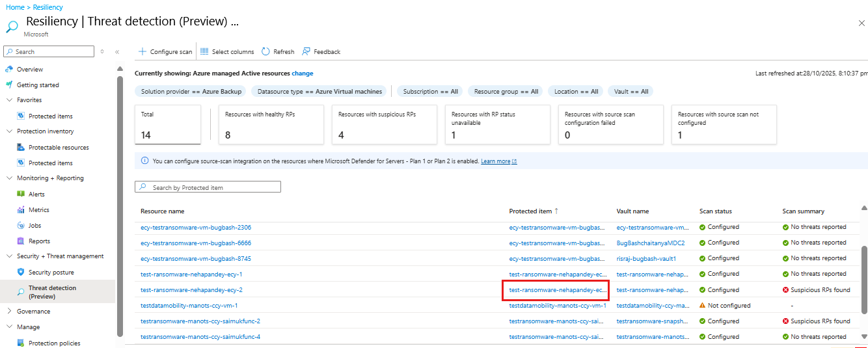
Task: Open vault BugBashchaitanyaMDC2
Action: point(651,243)
